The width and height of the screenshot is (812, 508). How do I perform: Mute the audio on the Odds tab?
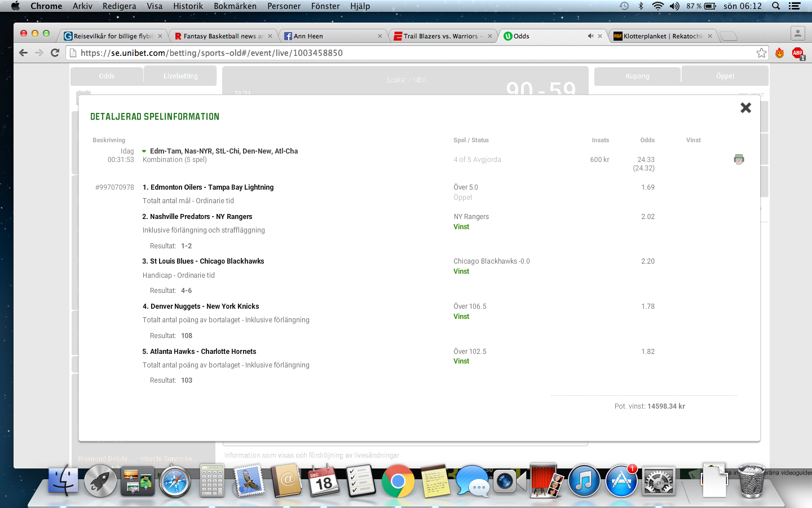pyautogui.click(x=590, y=36)
